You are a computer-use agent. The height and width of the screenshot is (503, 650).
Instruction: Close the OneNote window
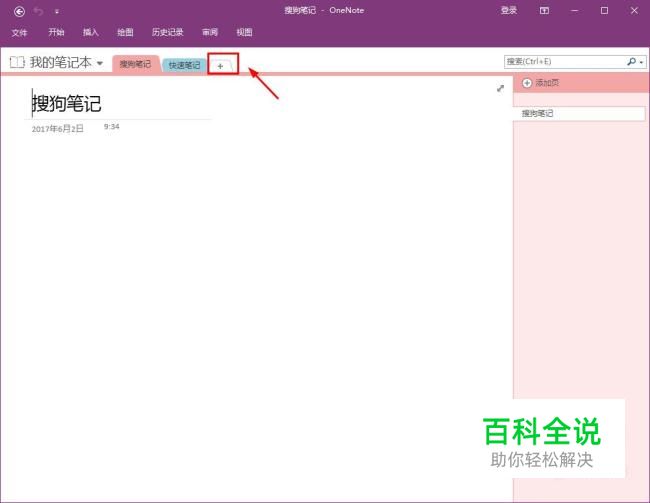point(634,11)
